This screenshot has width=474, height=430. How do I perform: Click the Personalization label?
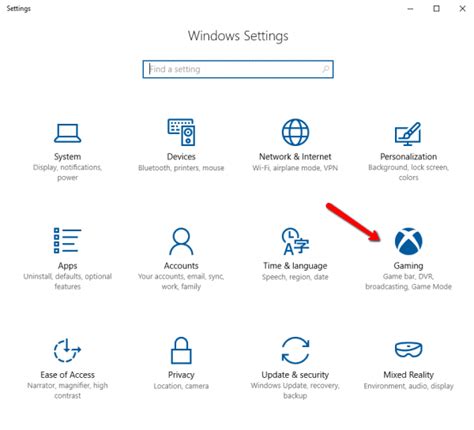(x=408, y=157)
